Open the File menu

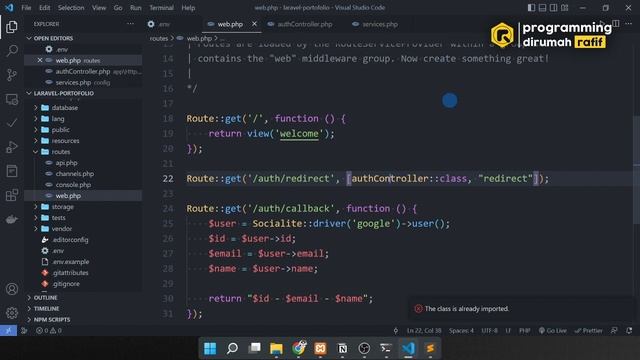tap(26, 8)
